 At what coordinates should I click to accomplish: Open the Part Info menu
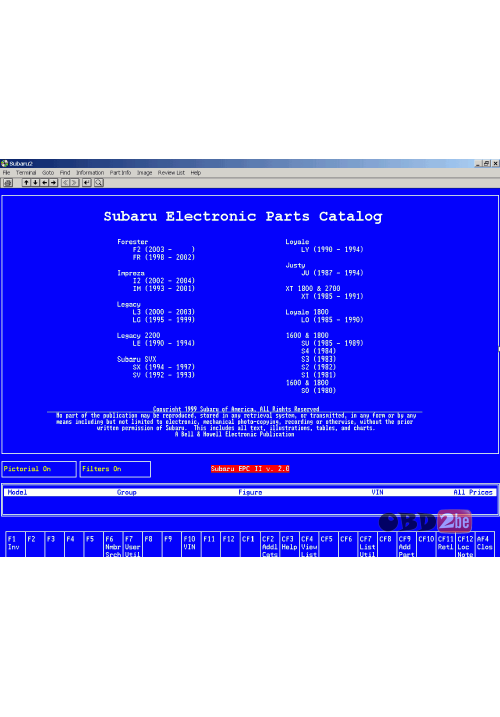click(120, 173)
